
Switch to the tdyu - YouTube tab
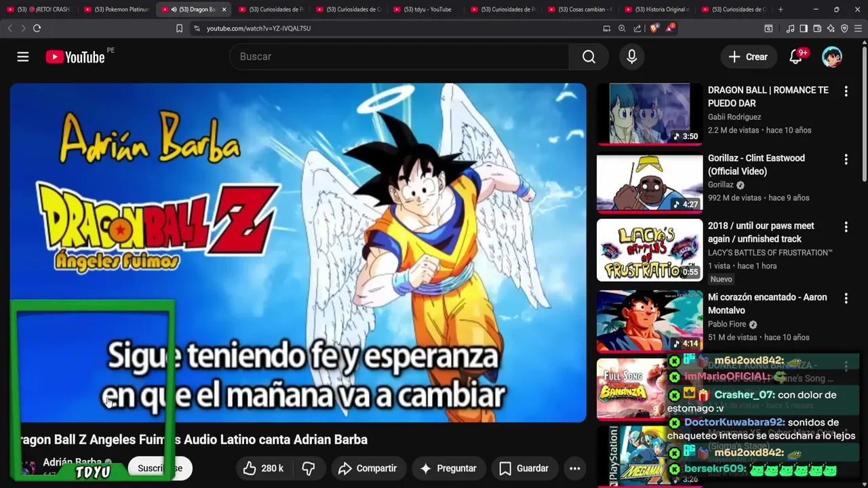[x=425, y=9]
